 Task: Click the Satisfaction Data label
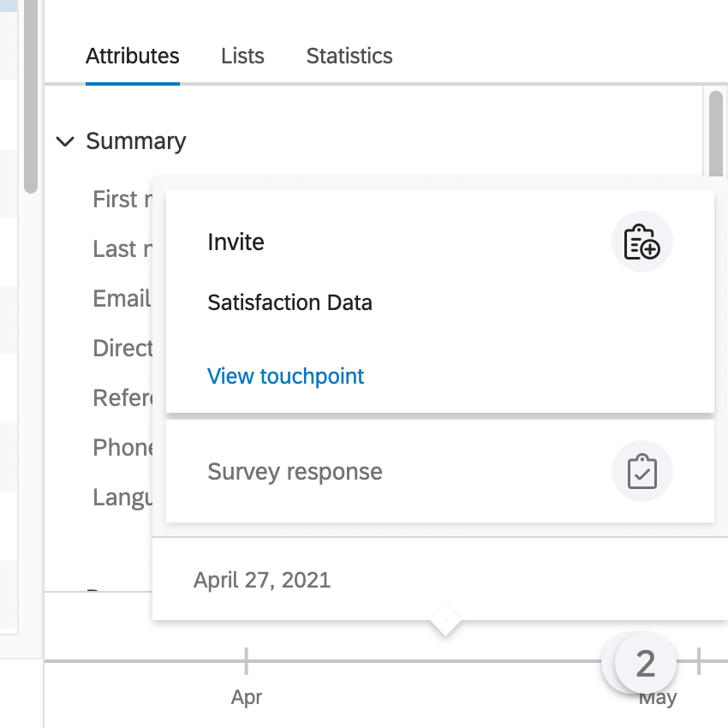click(x=289, y=302)
